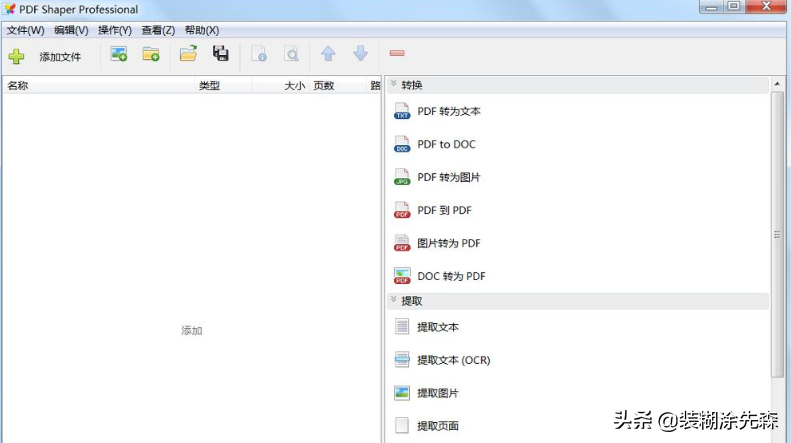Save file list with floppy disk icon
Image resolution: width=791 pixels, height=443 pixels.
click(220, 53)
